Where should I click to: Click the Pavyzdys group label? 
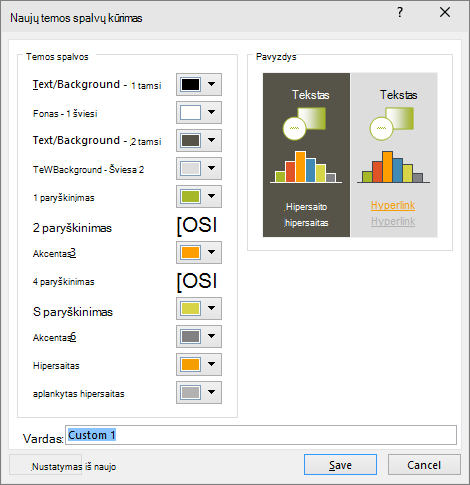click(x=276, y=57)
